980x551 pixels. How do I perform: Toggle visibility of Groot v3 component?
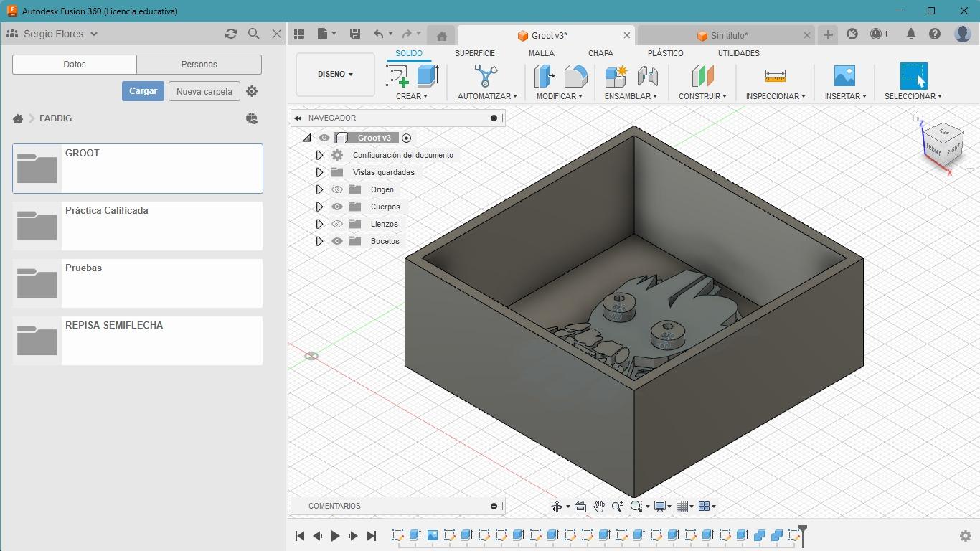[x=324, y=138]
